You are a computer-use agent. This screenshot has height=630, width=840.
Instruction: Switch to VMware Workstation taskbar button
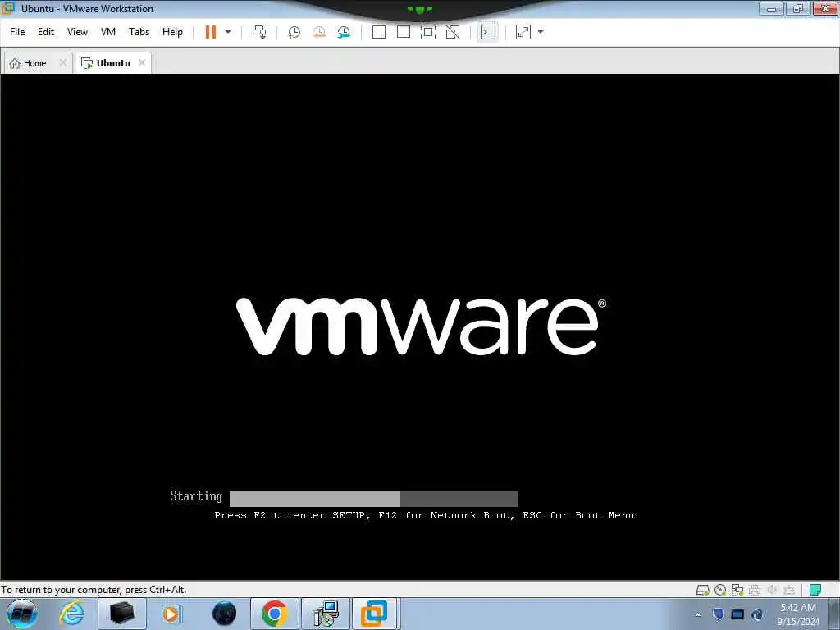[x=375, y=614]
